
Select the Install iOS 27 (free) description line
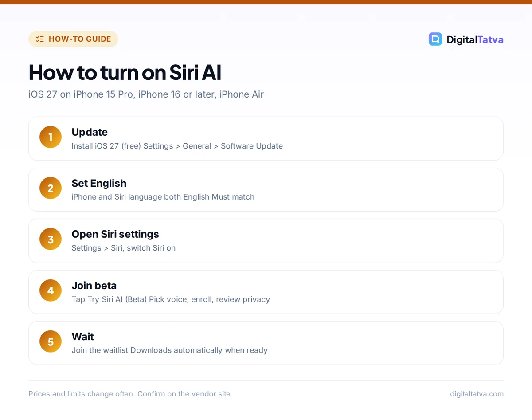pyautogui.click(x=177, y=146)
